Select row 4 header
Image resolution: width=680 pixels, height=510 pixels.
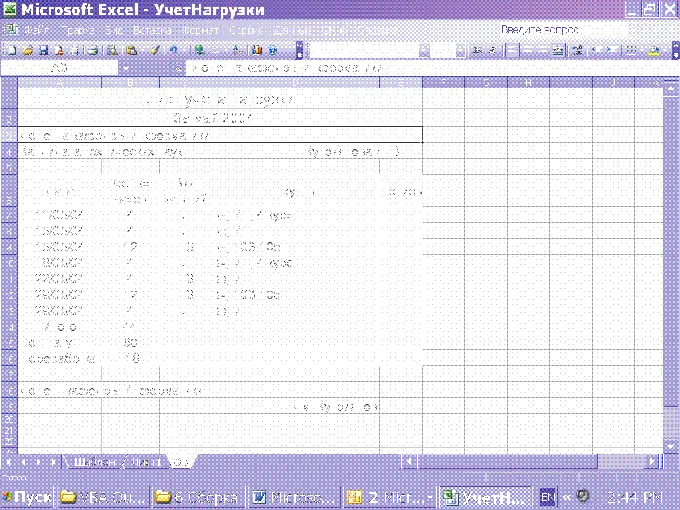click(x=9, y=151)
